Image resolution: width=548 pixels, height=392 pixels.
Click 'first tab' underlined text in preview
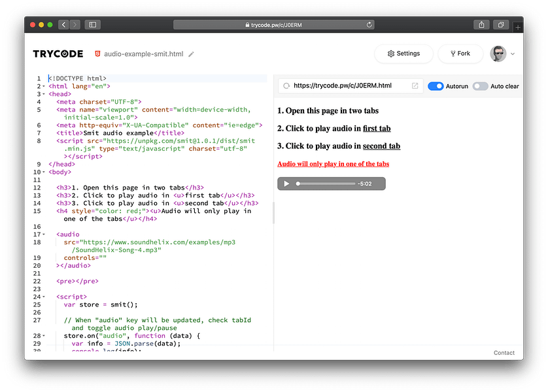377,129
